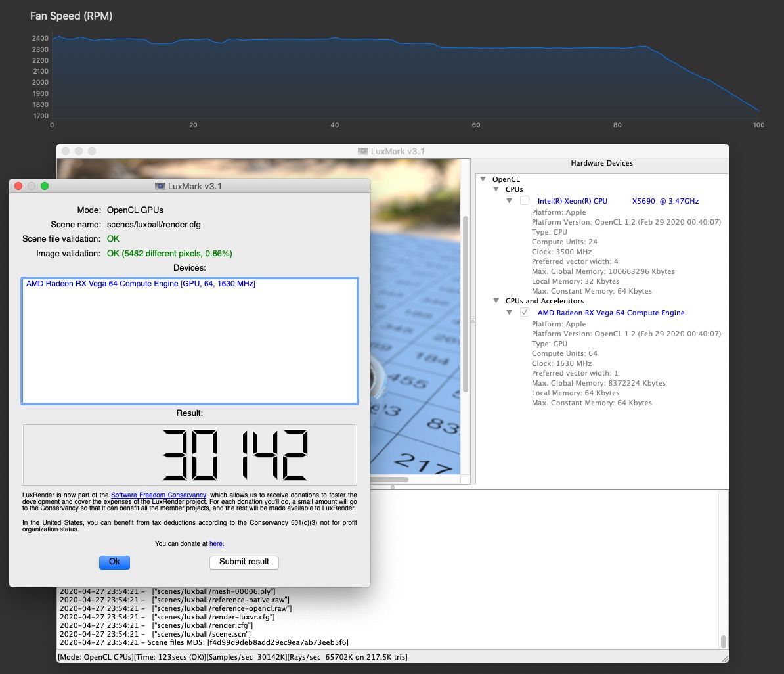This screenshot has height=674, width=784.
Task: Zoom the results dialog with green button
Action: (45, 186)
